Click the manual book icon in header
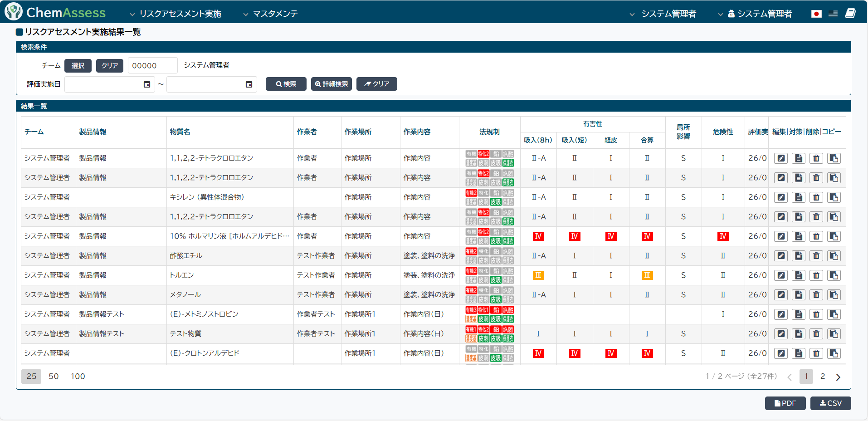Image resolution: width=868 pixels, height=421 pixels. 850,14
